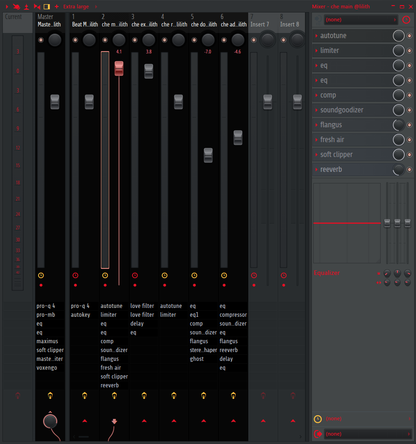Open the yellow clock (none) delay dropdown
The image size is (416, 444).
click(368, 419)
